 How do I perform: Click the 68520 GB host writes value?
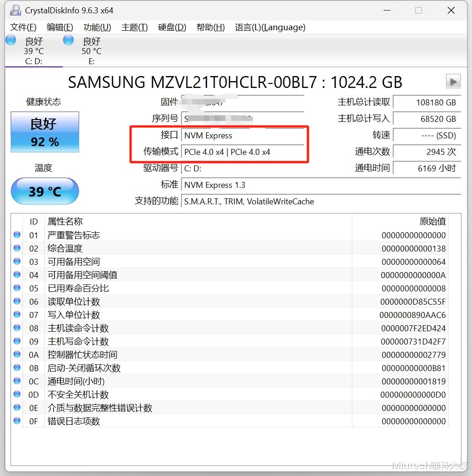427,119
